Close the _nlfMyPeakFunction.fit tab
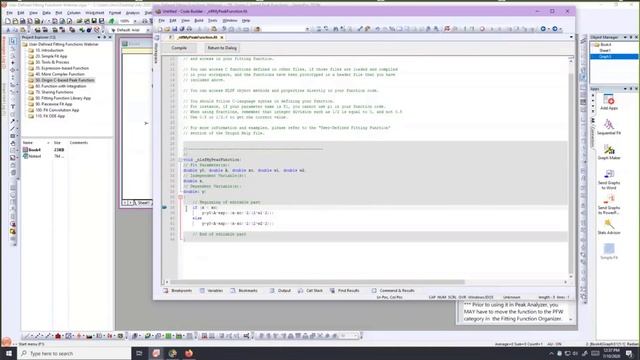The image size is (640, 360). (222, 38)
